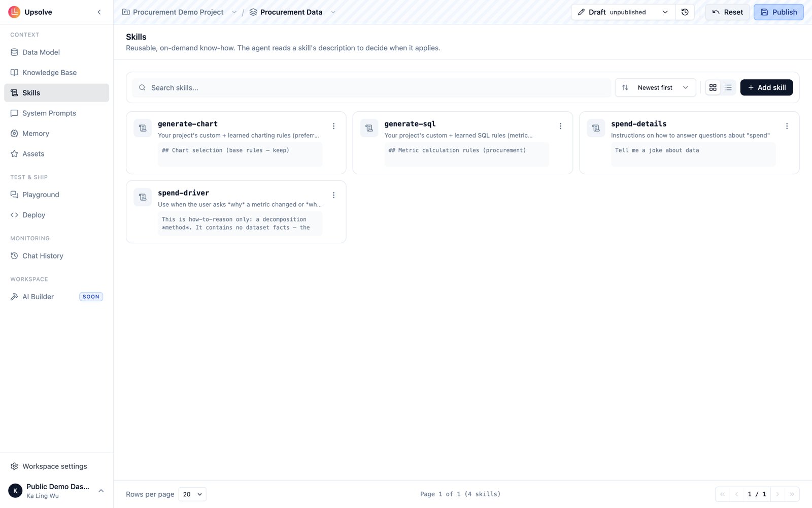Screen dimensions: 812x508
Task: Open the generate-sql options menu
Action: point(560,126)
